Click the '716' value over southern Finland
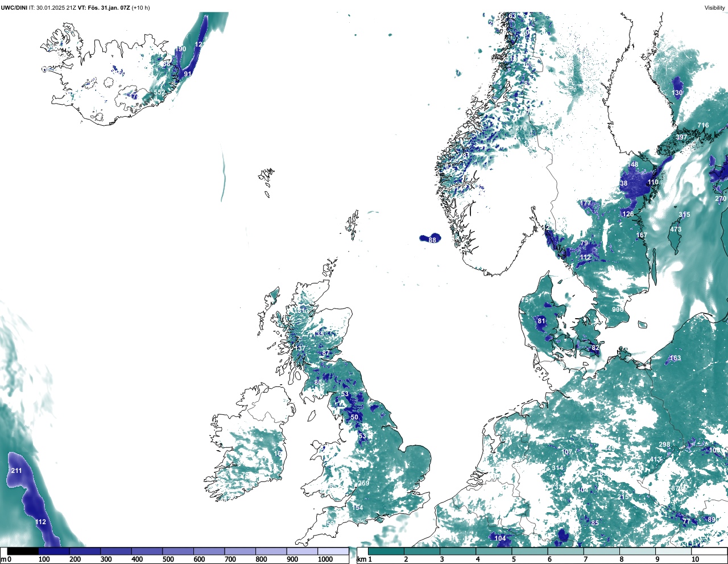 (703, 125)
